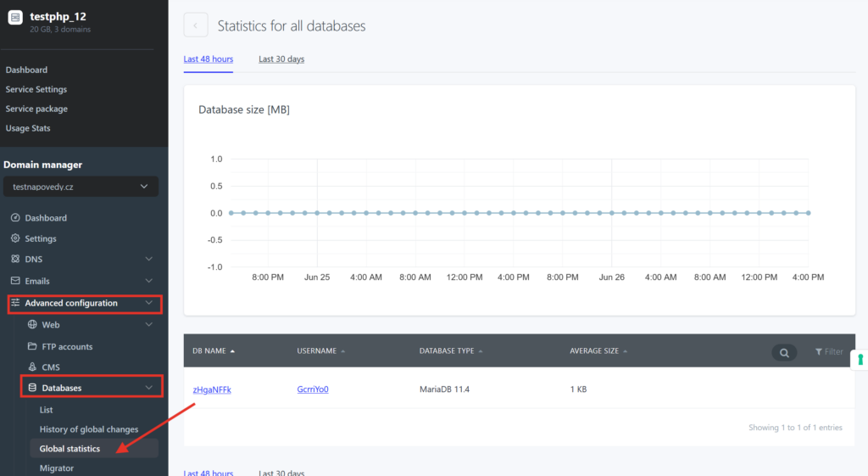The image size is (868, 476).
Task: Click the Domain manager heading
Action: pyautogui.click(x=42, y=165)
